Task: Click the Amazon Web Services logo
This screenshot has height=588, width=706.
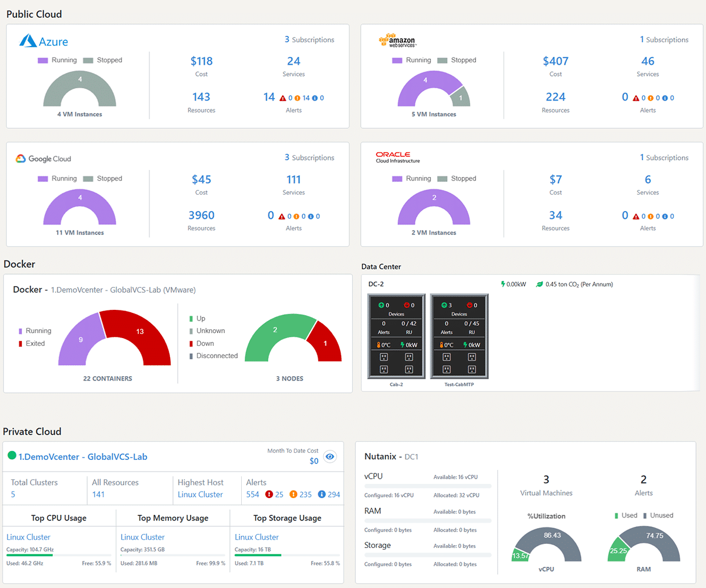Action: click(398, 40)
